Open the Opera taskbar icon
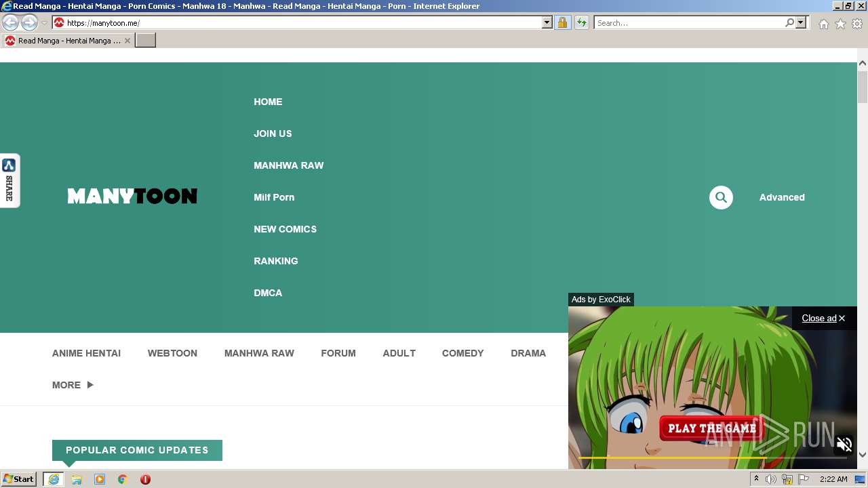 145,479
